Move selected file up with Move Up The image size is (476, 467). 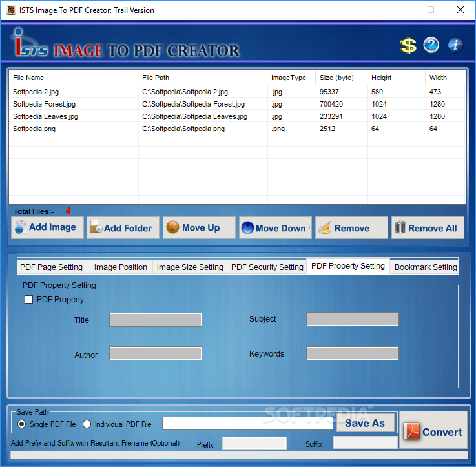pyautogui.click(x=199, y=227)
